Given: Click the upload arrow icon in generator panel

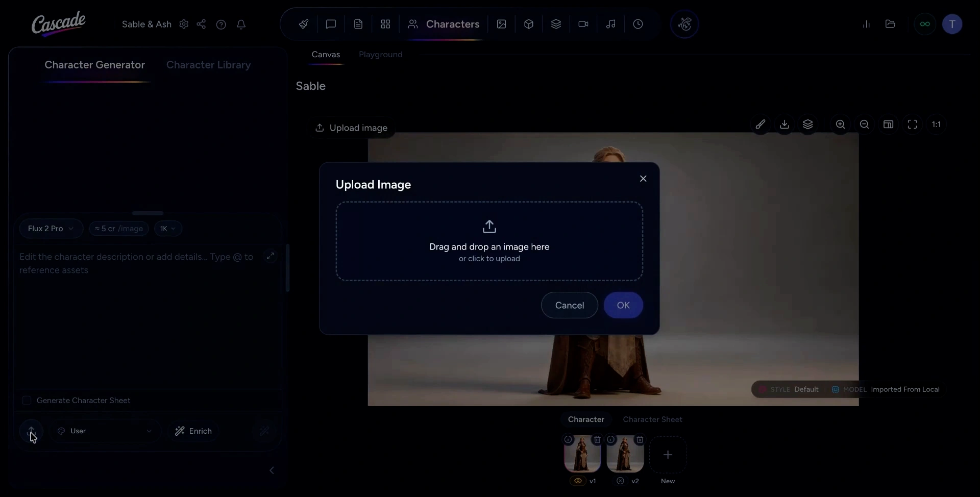Looking at the screenshot, I should pos(31,431).
